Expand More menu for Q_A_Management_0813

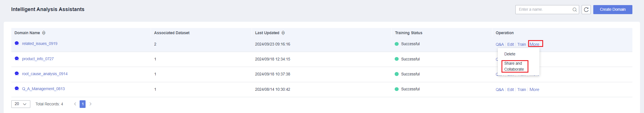[534, 90]
